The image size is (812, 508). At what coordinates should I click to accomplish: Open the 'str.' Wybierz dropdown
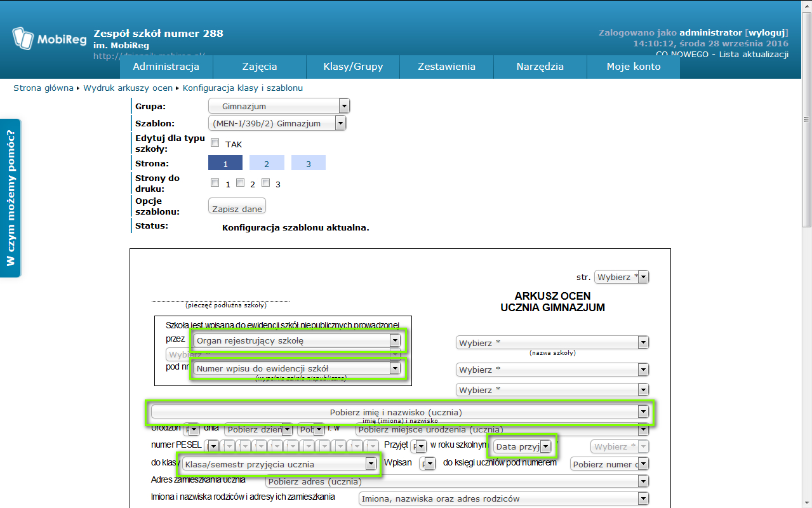click(622, 277)
